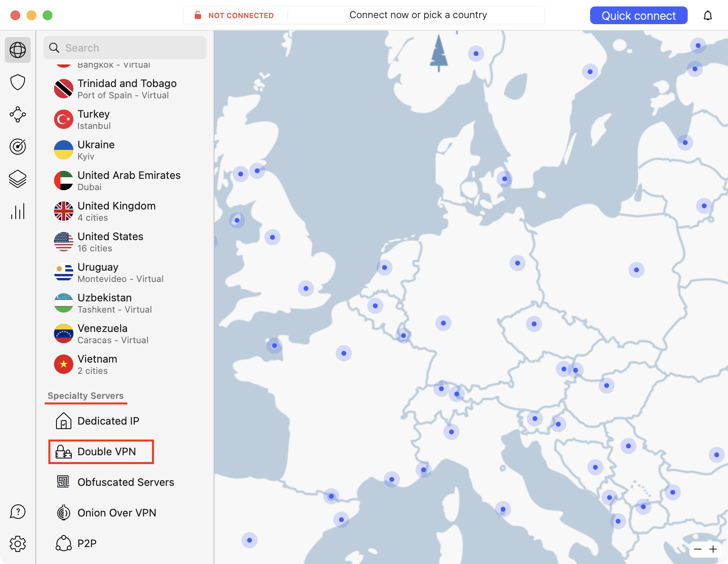Open the stacked layers presets icon
Viewport: 728px width, 564px height.
18,179
